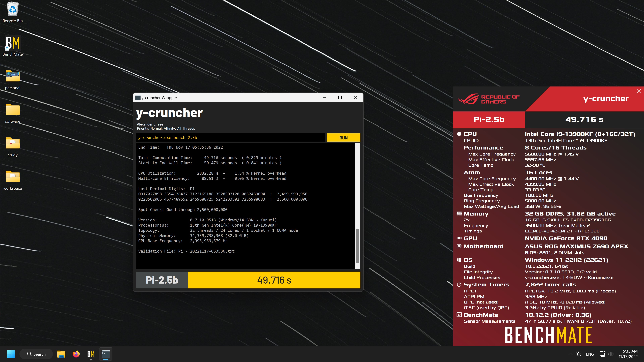Click the 'Intel Core i9-13900KF (8+16C/32T)' text
This screenshot has width=644, height=362.
click(580, 134)
